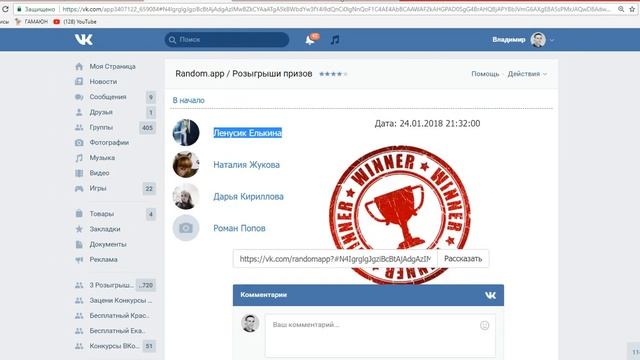Open the notifications bell

coord(310,40)
